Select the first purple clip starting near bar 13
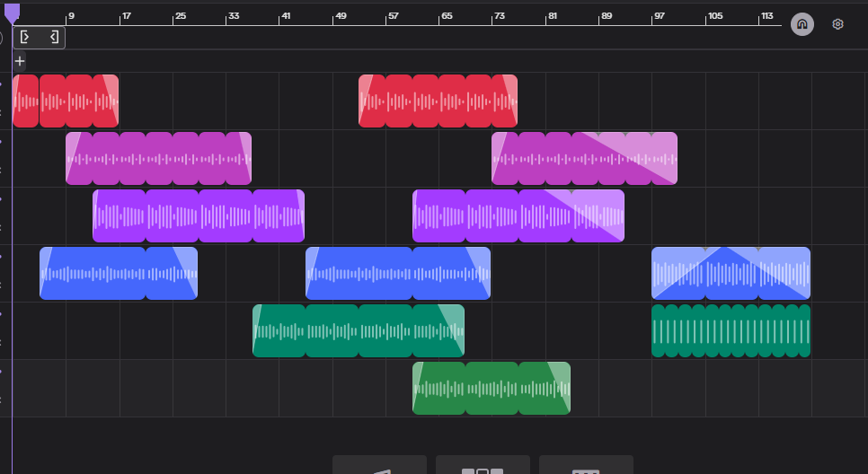Viewport: 868px width, 474px height. [x=199, y=216]
